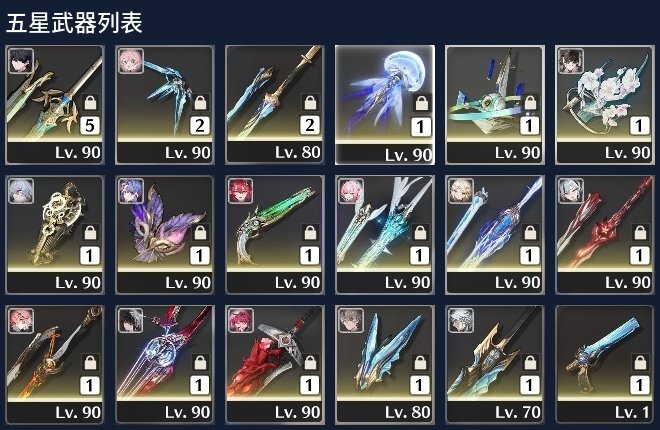Click the lock icon on jellyfish weapon
660x430 pixels.
tap(420, 103)
